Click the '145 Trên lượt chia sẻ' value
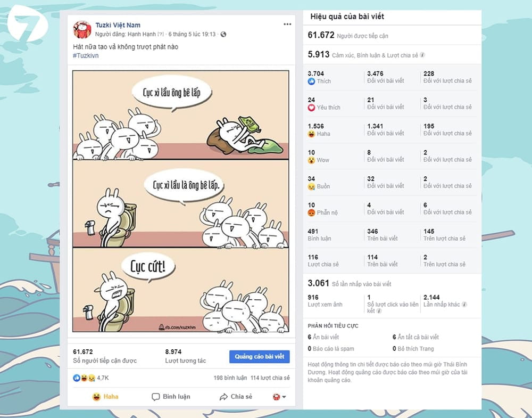532x418 pixels. pos(444,235)
